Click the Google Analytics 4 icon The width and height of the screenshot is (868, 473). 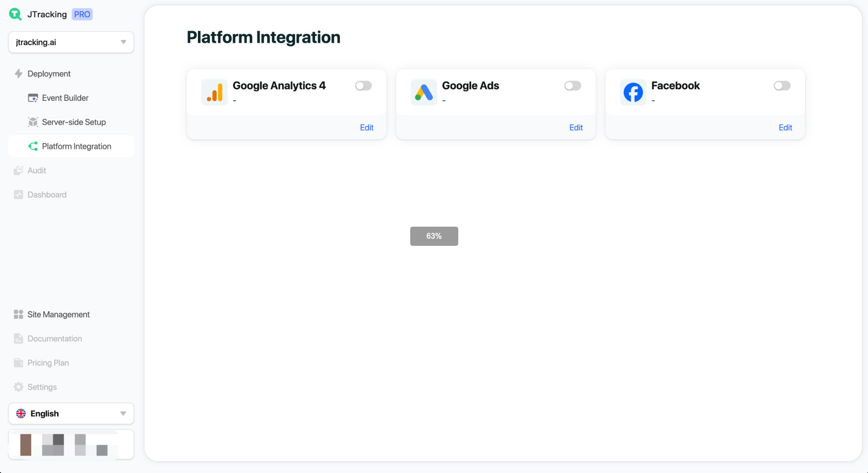(214, 92)
